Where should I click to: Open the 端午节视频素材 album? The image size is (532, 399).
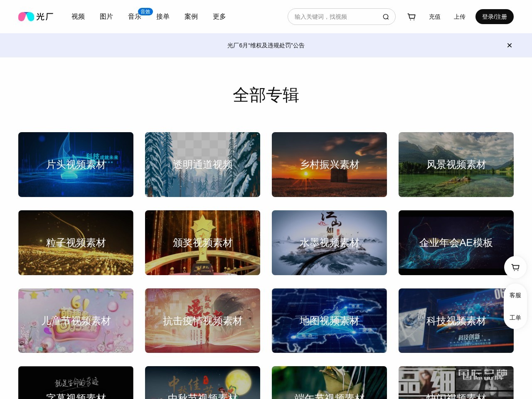(x=329, y=383)
